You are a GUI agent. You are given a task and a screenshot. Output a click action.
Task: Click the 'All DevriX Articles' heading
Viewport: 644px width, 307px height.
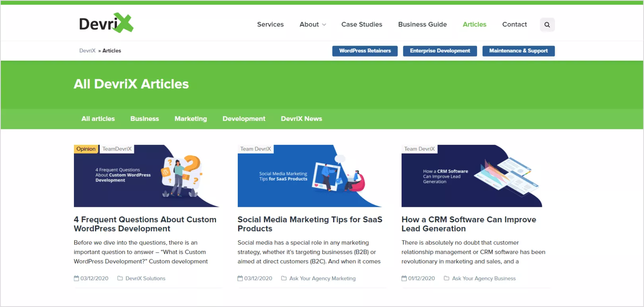pos(131,84)
